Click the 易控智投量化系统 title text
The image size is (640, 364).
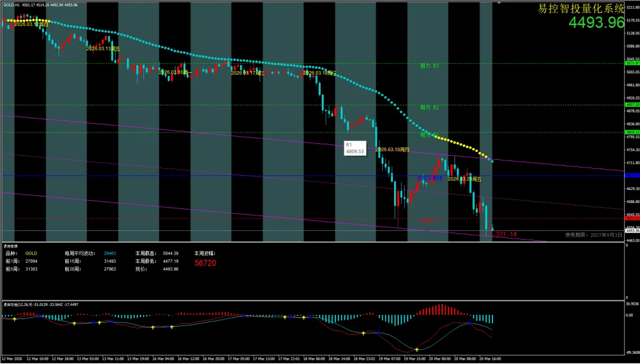click(581, 8)
